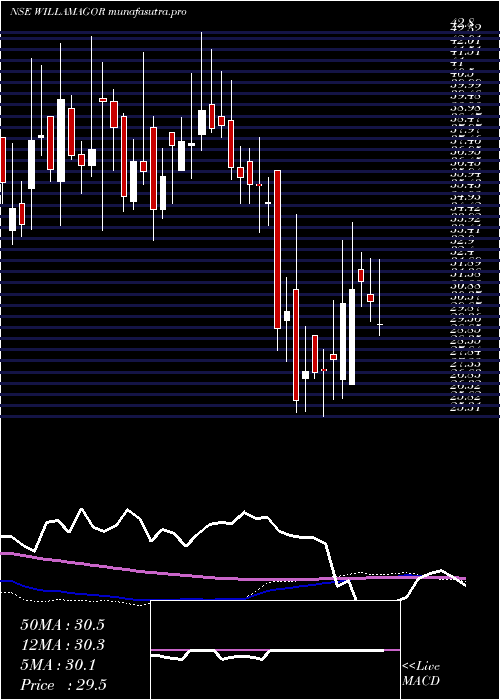Click inside the Live MACD inset chart
500x700 pixels.
[275, 650]
